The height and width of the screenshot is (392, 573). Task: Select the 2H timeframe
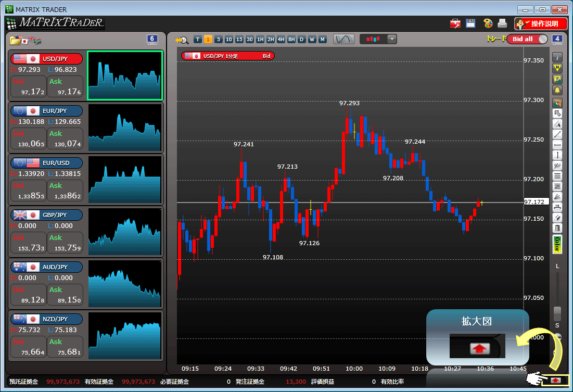(271, 40)
